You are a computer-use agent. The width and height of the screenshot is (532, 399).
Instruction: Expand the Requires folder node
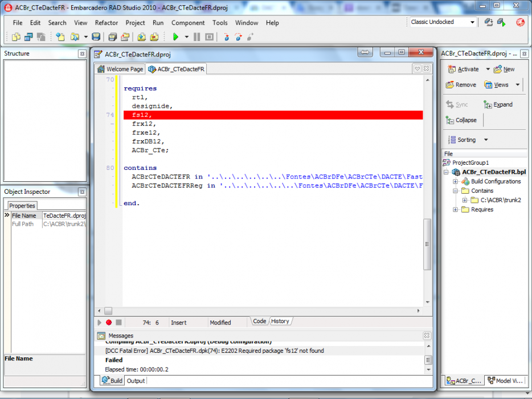tap(455, 210)
